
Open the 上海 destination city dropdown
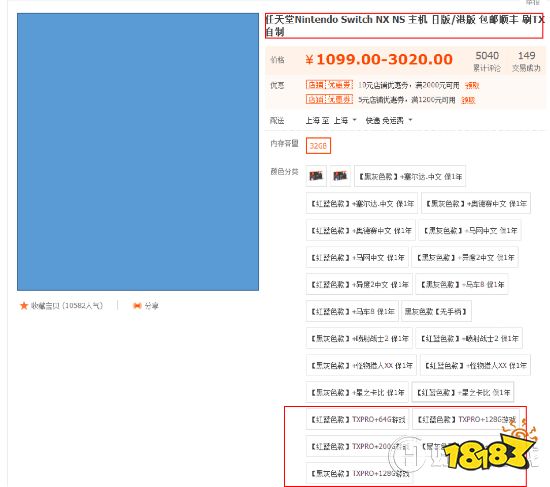(x=344, y=121)
